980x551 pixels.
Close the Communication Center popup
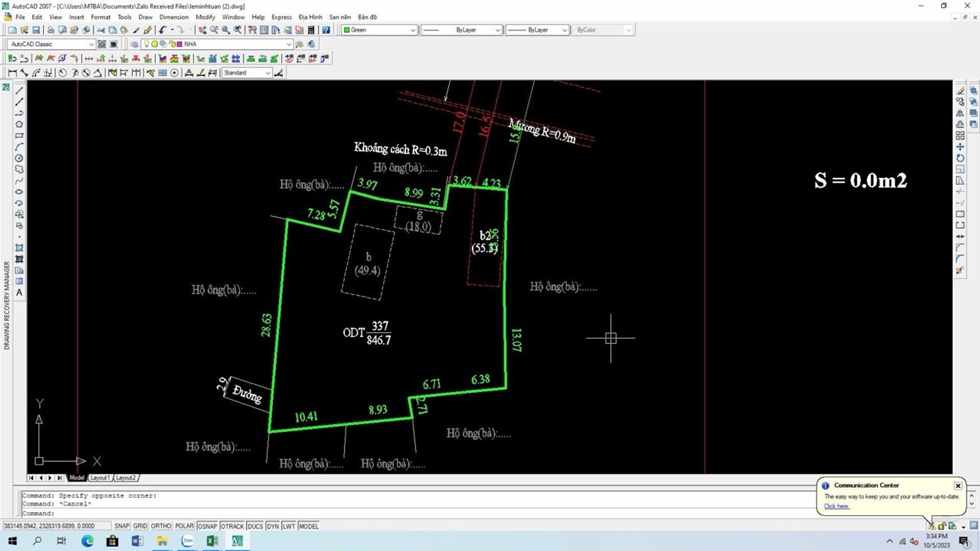coord(958,486)
